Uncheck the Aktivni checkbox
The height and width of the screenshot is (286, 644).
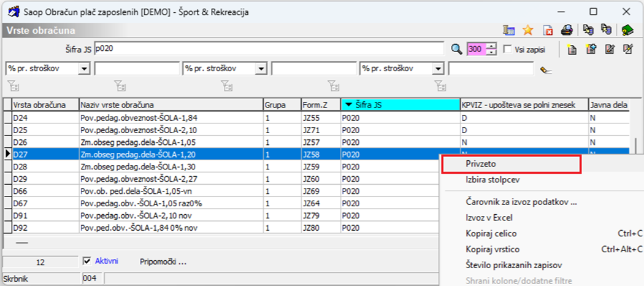tap(86, 261)
